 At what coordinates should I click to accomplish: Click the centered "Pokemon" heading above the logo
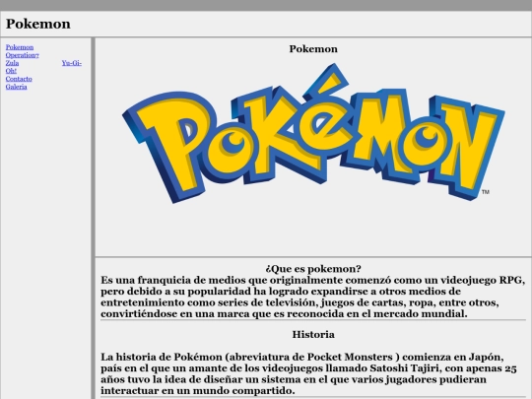tap(313, 49)
